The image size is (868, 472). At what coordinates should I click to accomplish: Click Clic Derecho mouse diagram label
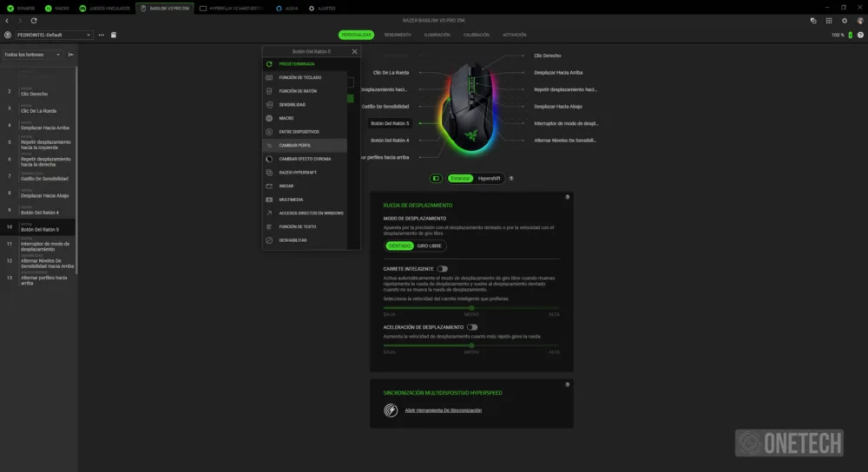547,56
